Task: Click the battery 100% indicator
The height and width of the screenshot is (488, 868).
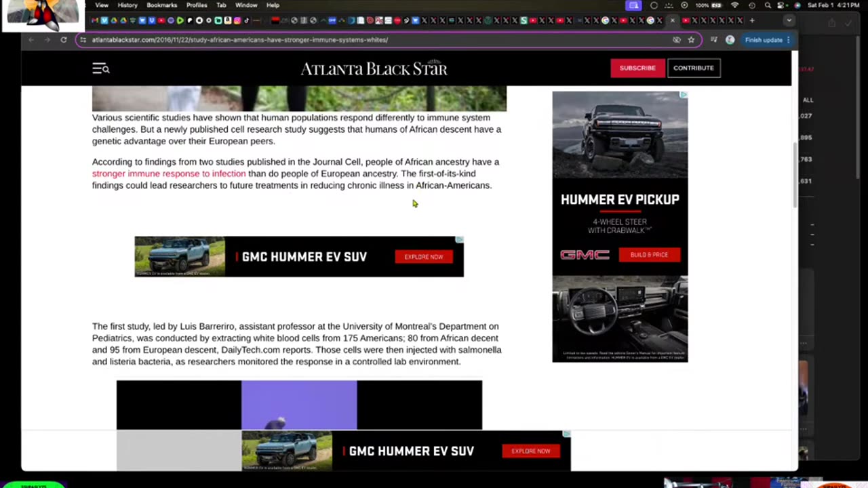Action: coord(708,5)
